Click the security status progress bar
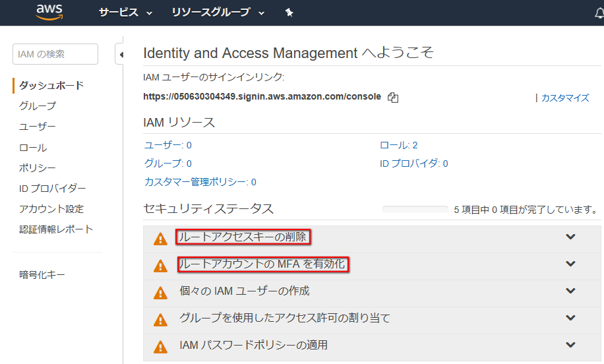 tap(415, 210)
